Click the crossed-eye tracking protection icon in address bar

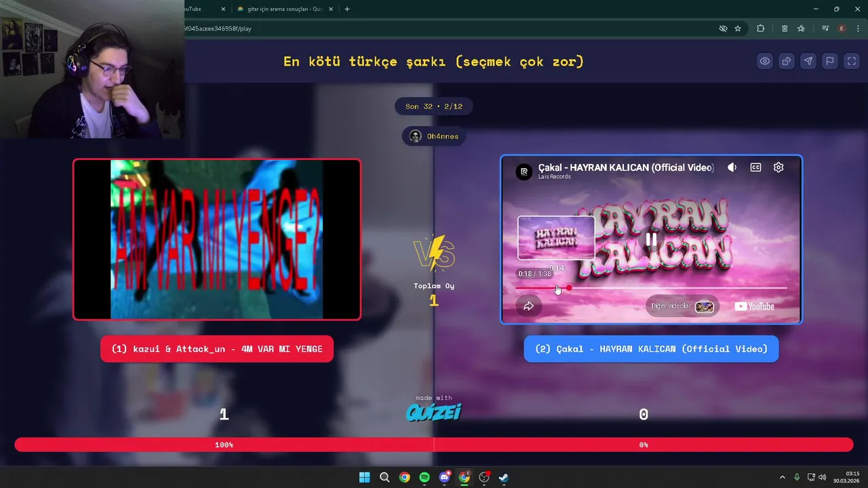point(723,28)
